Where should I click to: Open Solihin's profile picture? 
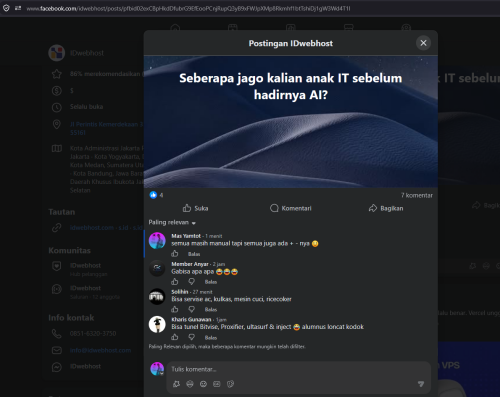coord(157,296)
